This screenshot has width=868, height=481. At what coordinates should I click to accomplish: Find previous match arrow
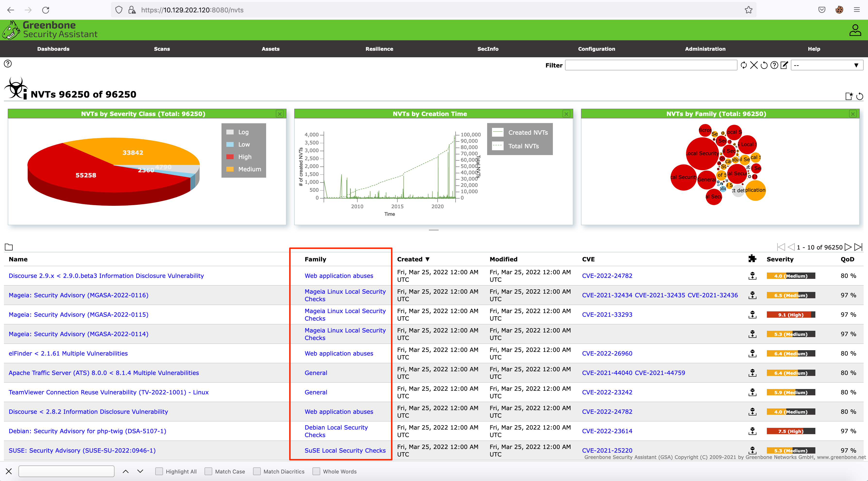(125, 471)
